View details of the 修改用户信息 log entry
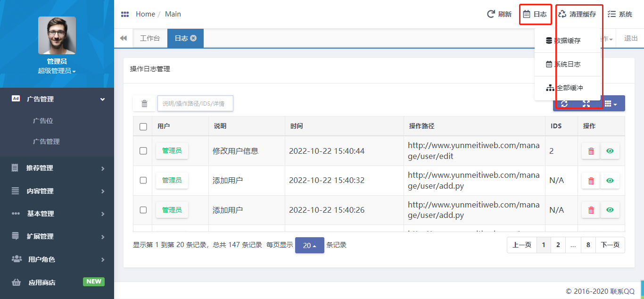644x299 pixels. (x=610, y=151)
